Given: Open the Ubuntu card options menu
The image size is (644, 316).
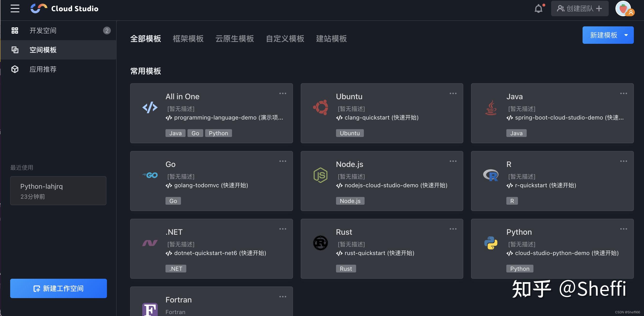Looking at the screenshot, I should coord(453,93).
